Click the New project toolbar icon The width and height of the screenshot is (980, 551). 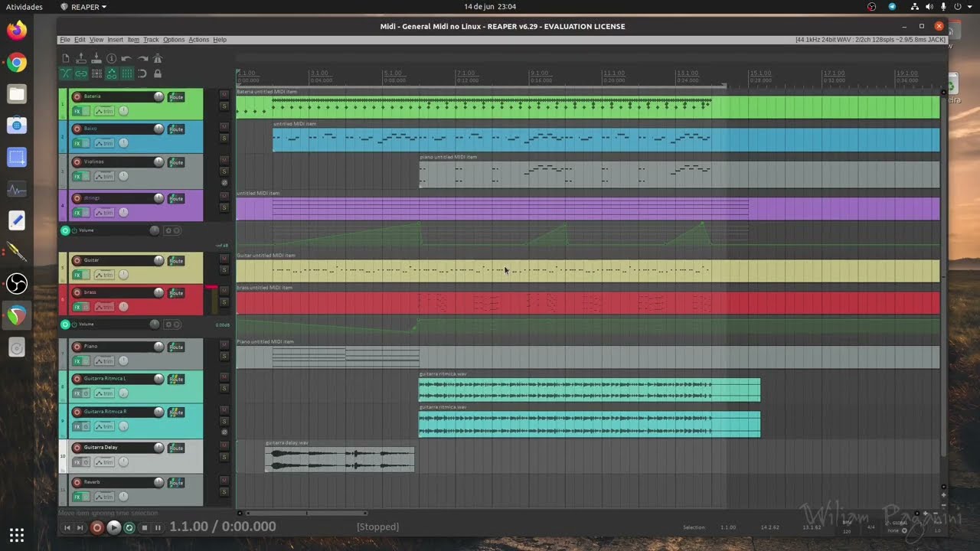click(66, 58)
